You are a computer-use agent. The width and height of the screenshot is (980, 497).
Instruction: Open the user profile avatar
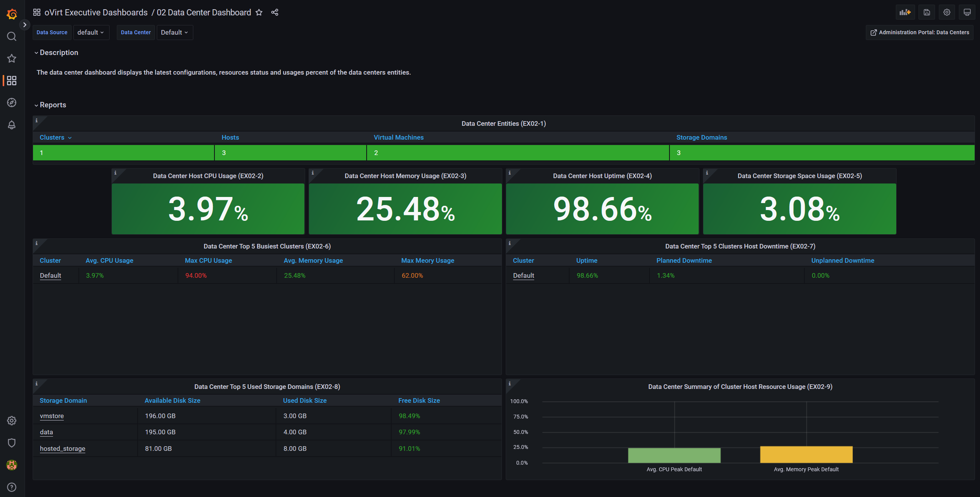pos(12,465)
